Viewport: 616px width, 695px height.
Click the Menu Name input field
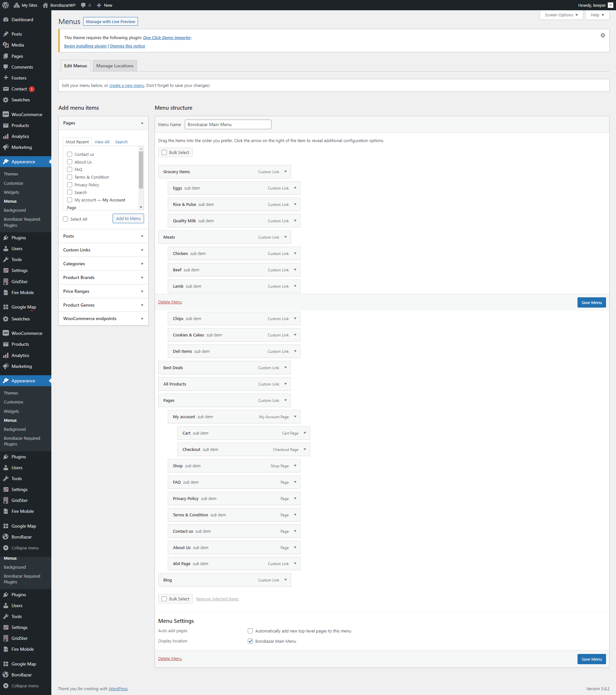(x=228, y=124)
